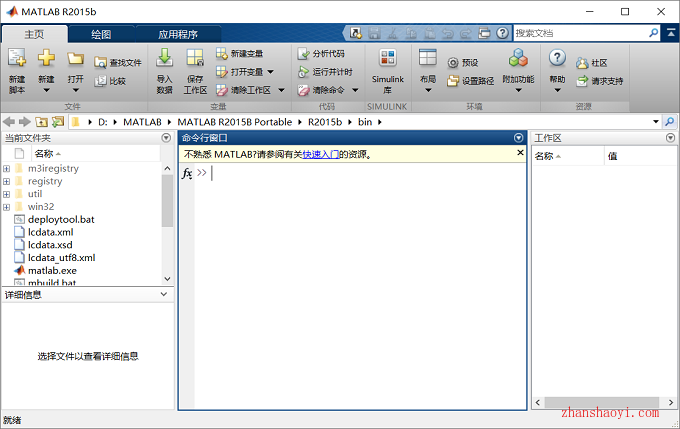The height and width of the screenshot is (429, 680).
Task: Browse for folder icon in address bar
Action: (58, 122)
